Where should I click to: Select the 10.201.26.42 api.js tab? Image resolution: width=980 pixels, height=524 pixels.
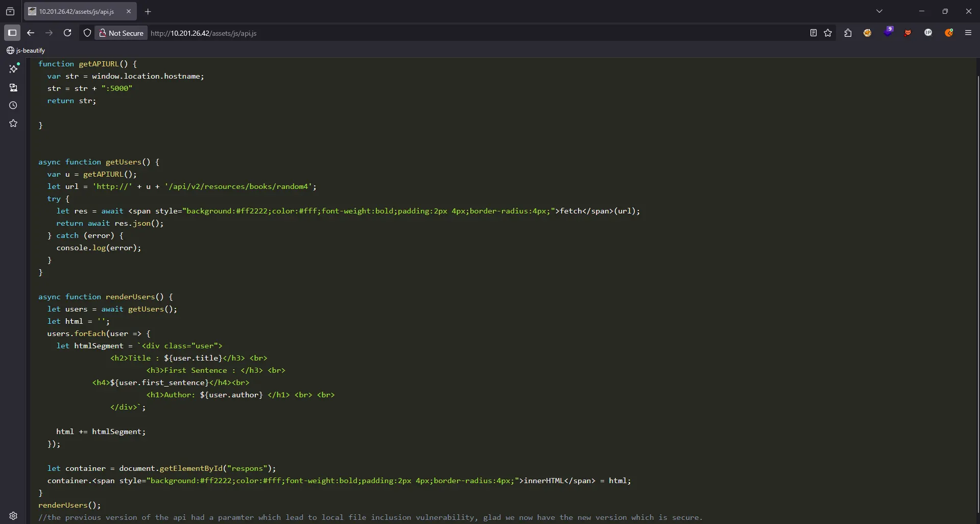coord(77,11)
